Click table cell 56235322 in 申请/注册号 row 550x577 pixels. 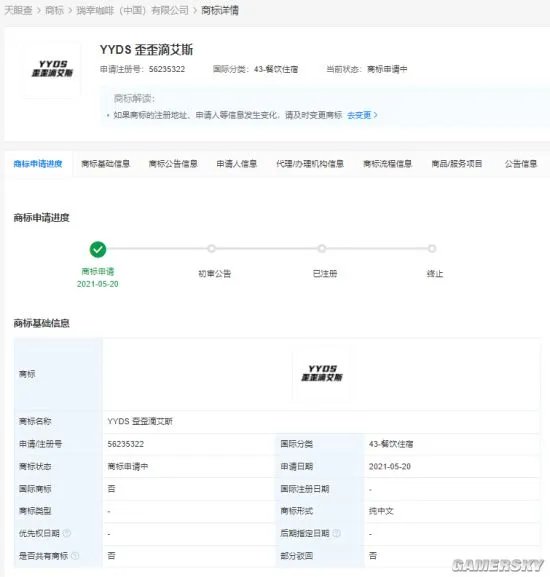126,444
